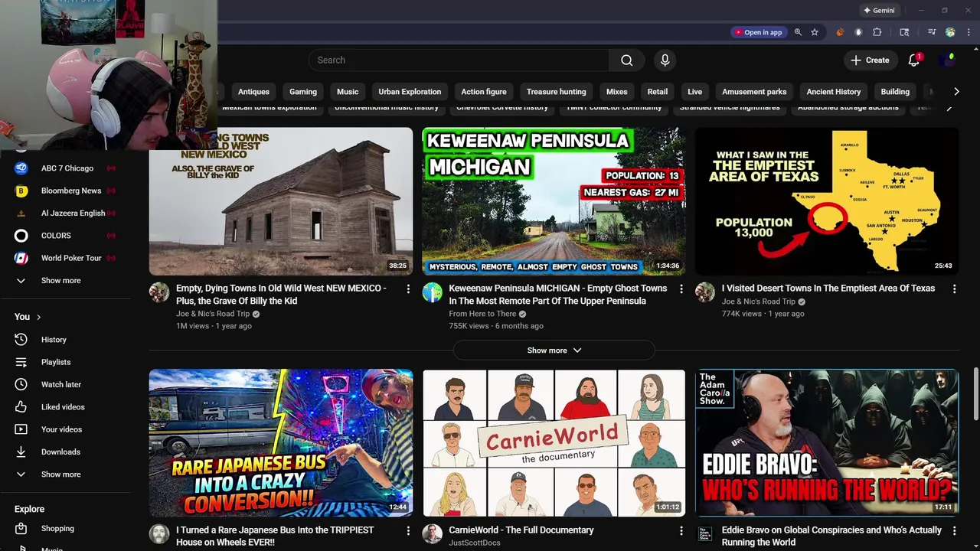Select the Building filter chip

(895, 92)
